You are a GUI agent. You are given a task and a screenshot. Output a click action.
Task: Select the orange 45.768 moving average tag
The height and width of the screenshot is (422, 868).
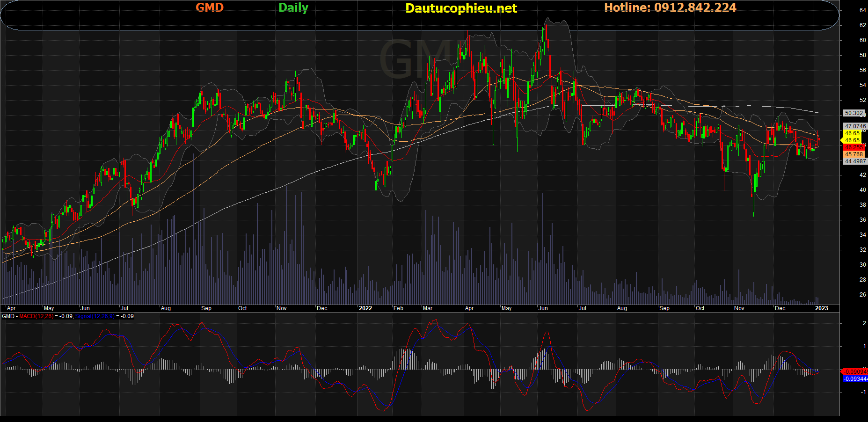coord(854,154)
